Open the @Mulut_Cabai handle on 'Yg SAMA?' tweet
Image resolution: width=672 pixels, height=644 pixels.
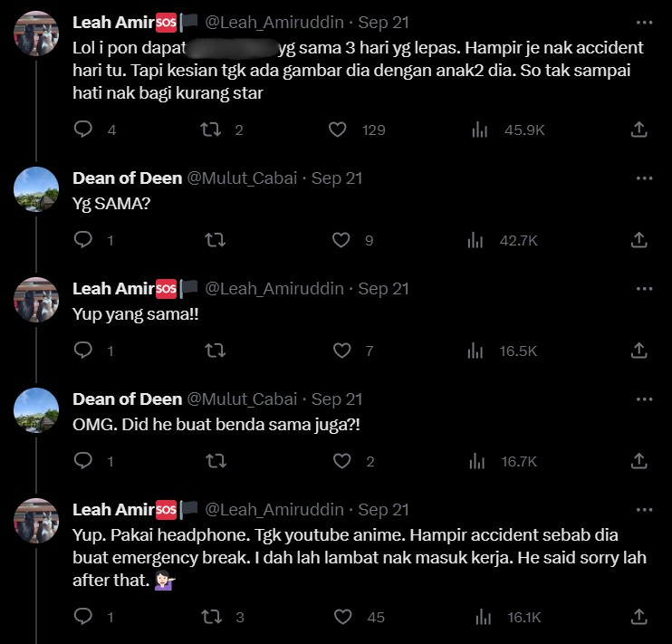tap(243, 178)
